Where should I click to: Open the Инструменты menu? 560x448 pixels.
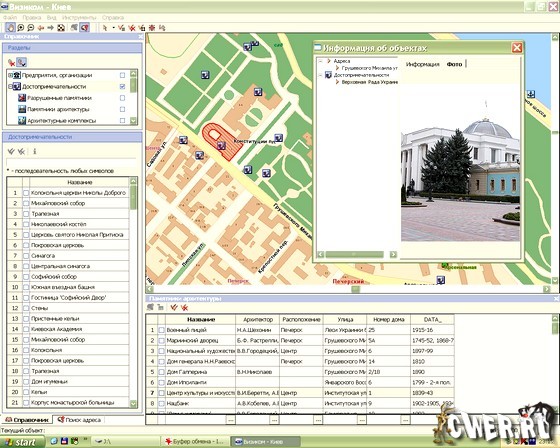[79, 17]
